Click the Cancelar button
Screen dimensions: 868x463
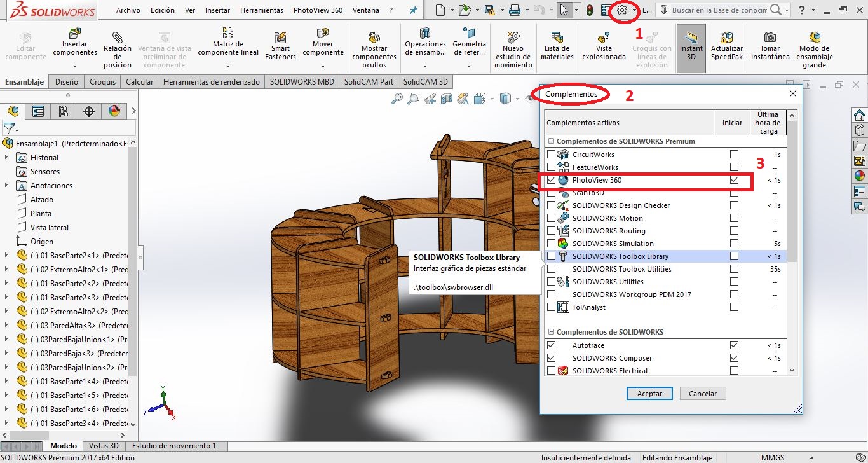[703, 394]
